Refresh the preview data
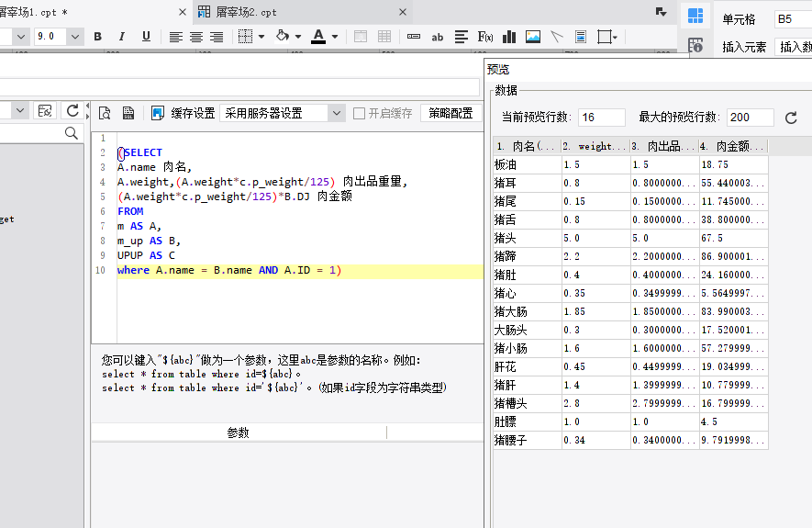 pos(791,118)
